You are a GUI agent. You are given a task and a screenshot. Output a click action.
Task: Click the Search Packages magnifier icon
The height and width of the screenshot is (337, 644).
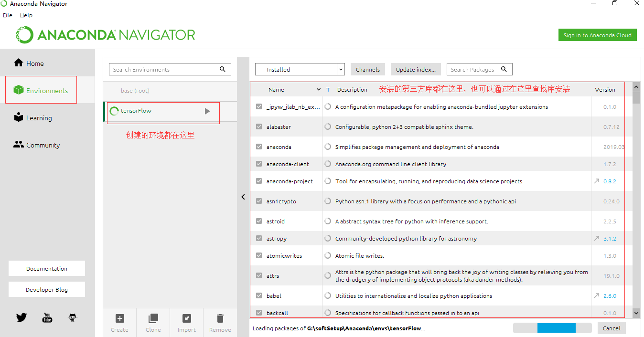[504, 69]
